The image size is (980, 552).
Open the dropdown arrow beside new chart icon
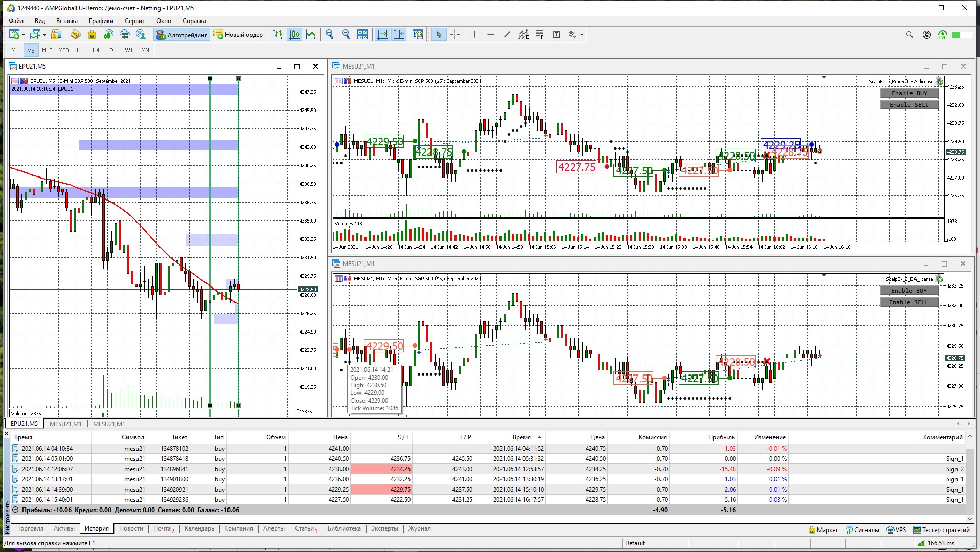[24, 35]
